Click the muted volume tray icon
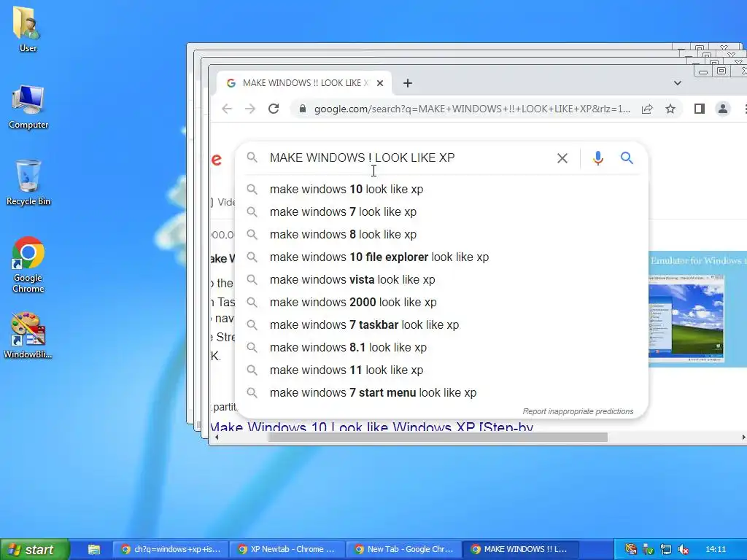 [x=683, y=550]
